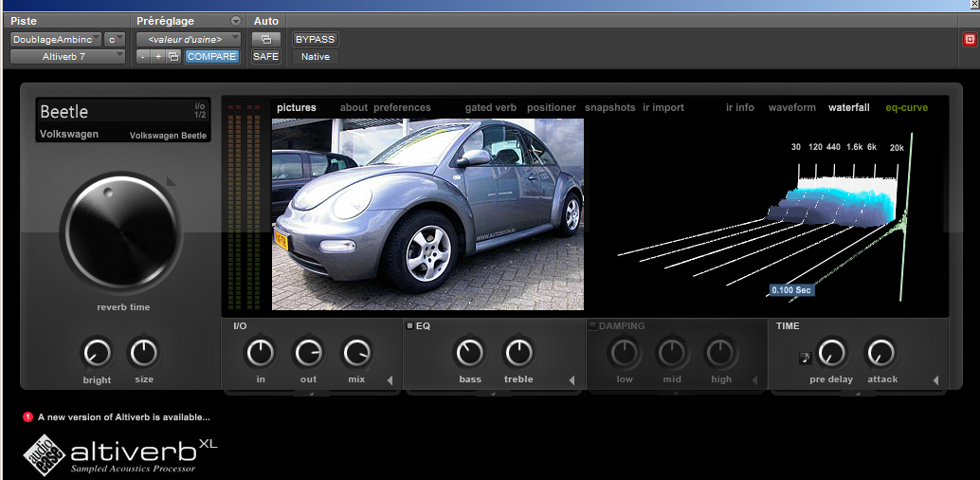This screenshot has width=980, height=480.
Task: Toggle the BYPASS button
Action: 315,40
